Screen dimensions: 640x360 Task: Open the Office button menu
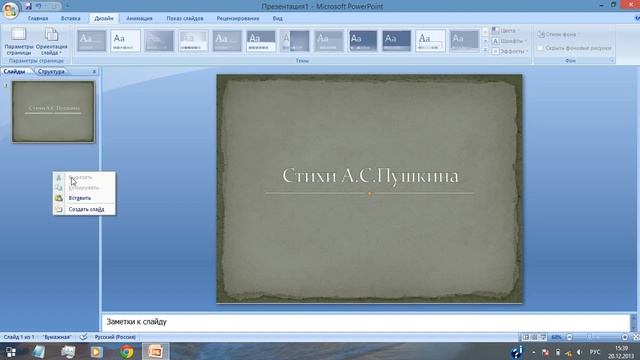coord(10,9)
